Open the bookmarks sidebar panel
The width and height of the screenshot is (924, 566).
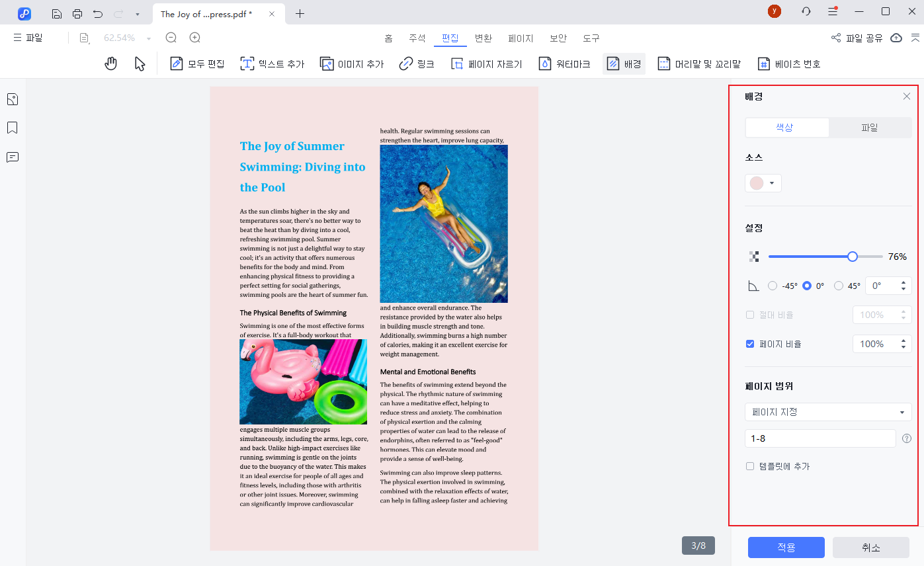tap(13, 128)
